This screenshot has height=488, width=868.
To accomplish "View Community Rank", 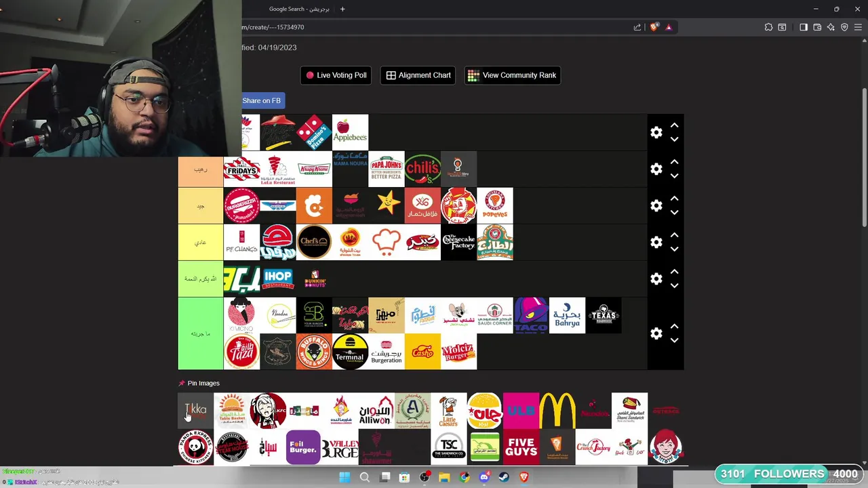I will point(512,75).
